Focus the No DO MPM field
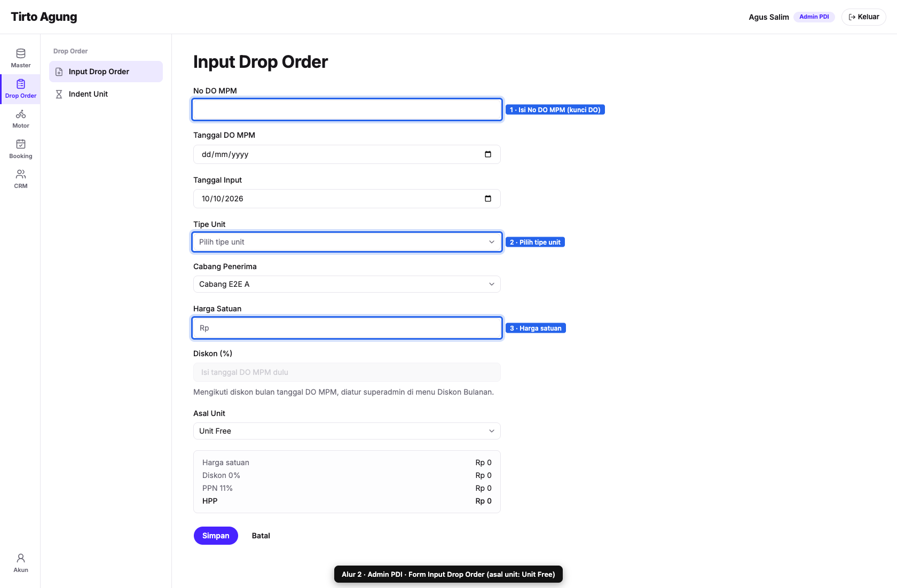Screen dimensions: 897x588 coord(347,109)
